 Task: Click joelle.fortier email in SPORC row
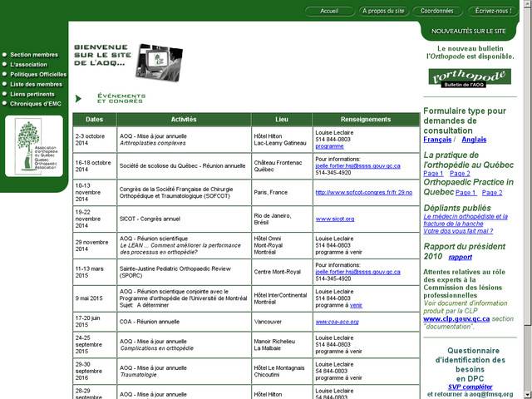coord(358,272)
